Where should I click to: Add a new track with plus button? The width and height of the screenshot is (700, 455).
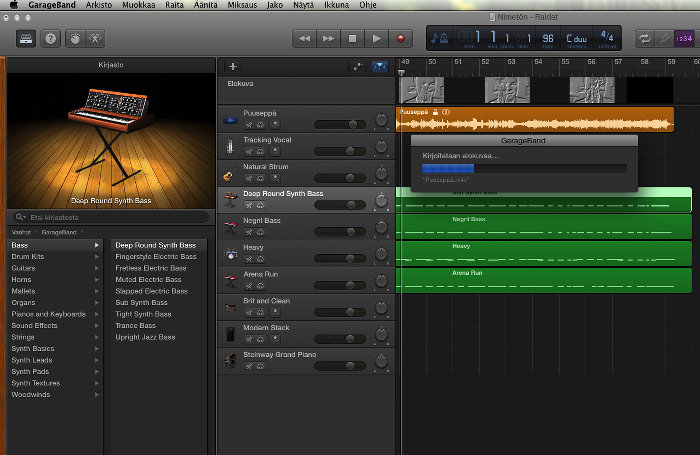coord(233,67)
